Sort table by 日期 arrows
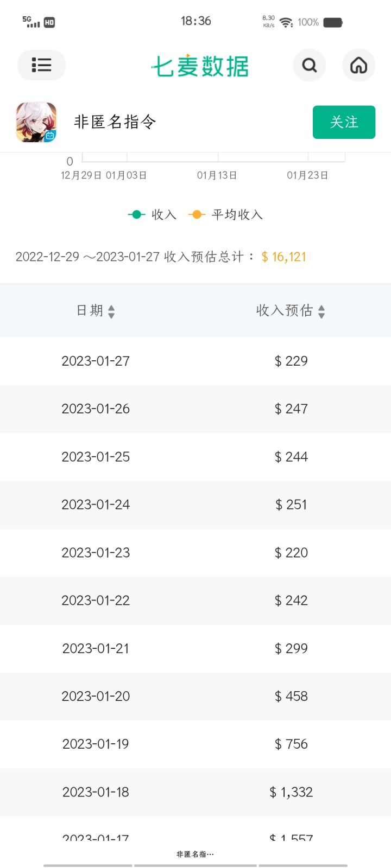This screenshot has width=391, height=868. pos(111,311)
